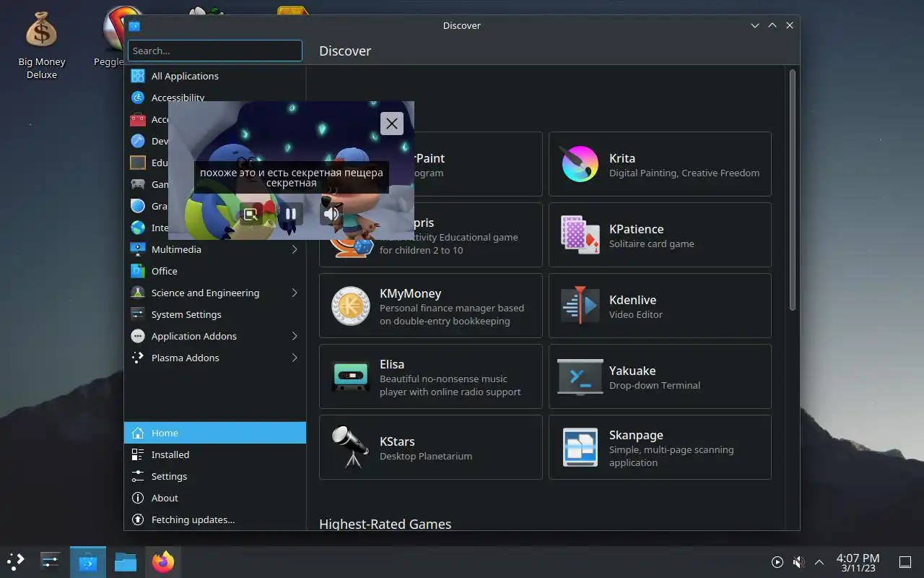The height and width of the screenshot is (578, 924).
Task: Launch Firefox from the taskbar
Action: tap(163, 561)
